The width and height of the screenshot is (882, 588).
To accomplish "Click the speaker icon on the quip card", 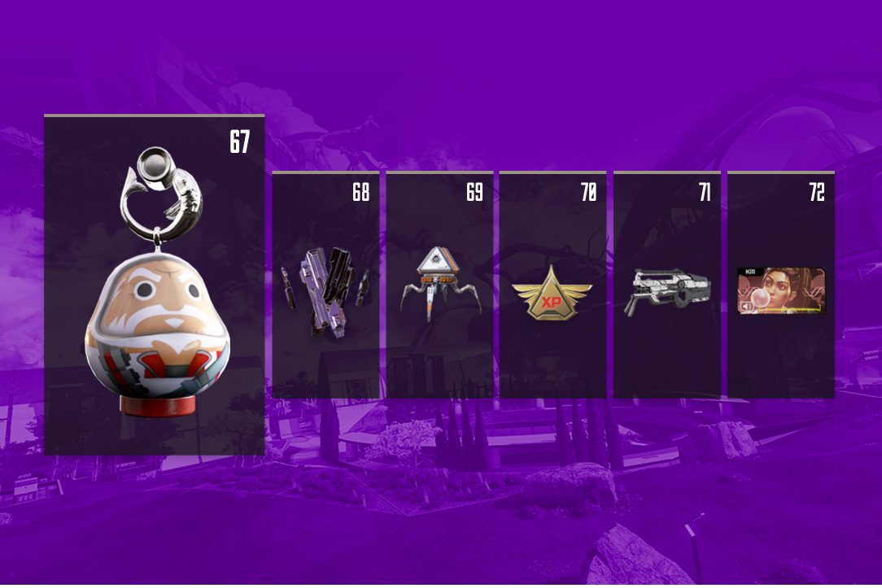I will (748, 307).
